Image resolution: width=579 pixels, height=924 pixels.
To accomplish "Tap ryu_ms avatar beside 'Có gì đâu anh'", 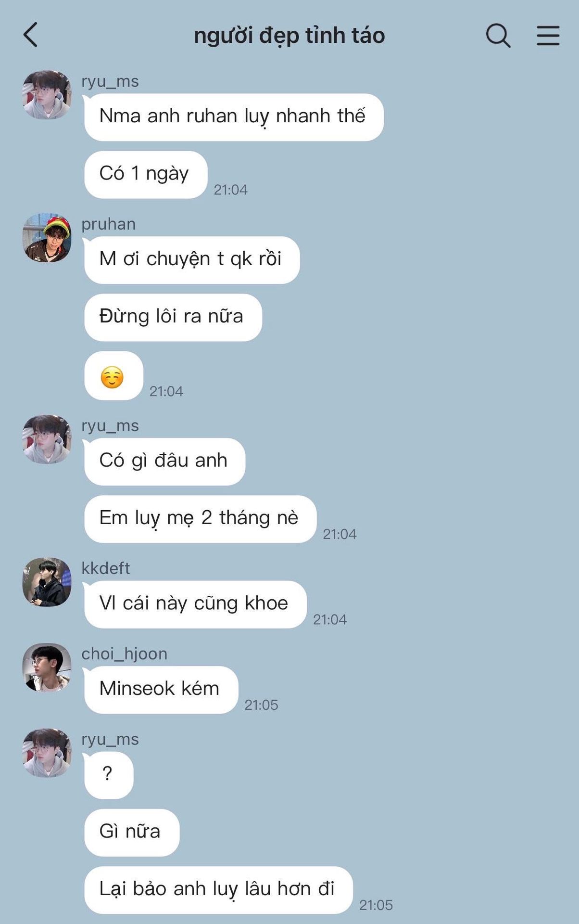I will tap(47, 439).
